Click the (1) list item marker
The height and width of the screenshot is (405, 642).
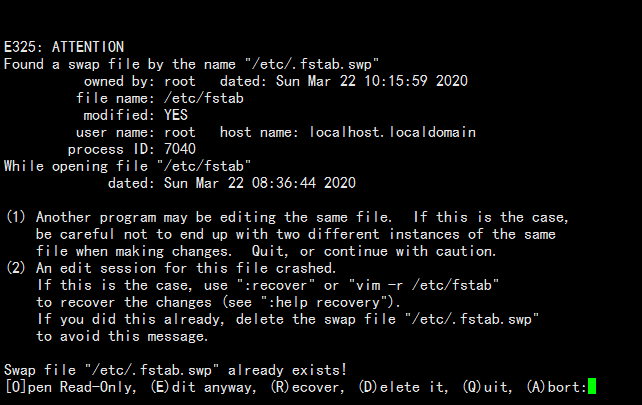16,217
